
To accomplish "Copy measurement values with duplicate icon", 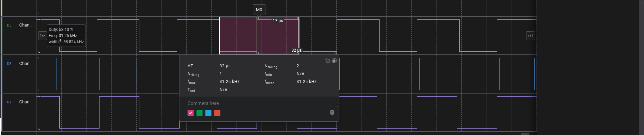I will tap(334, 61).
